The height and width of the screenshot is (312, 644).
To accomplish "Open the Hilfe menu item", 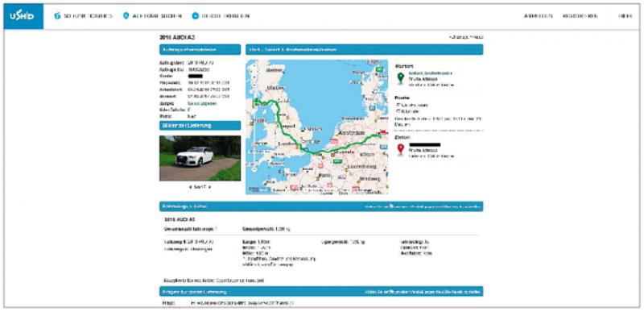I will (x=625, y=16).
